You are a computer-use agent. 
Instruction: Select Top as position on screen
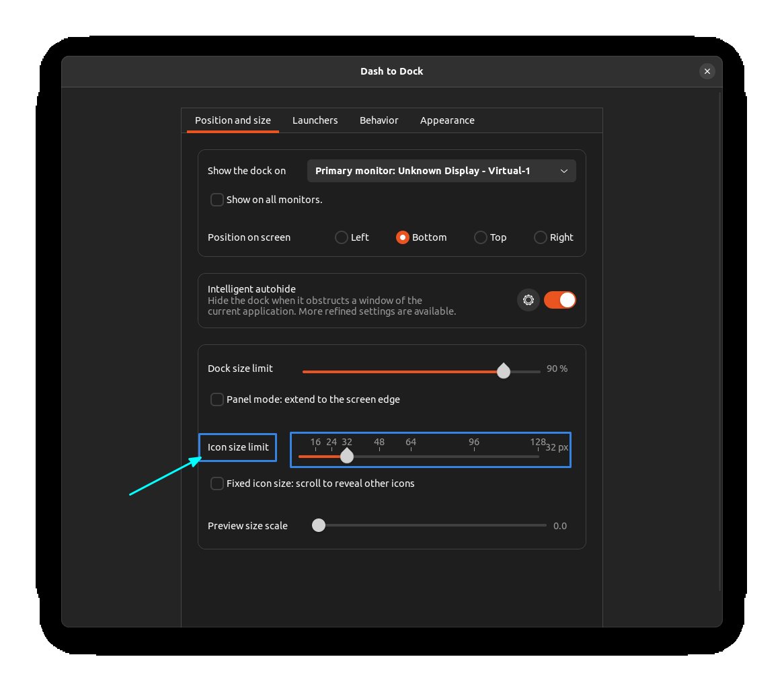point(481,237)
